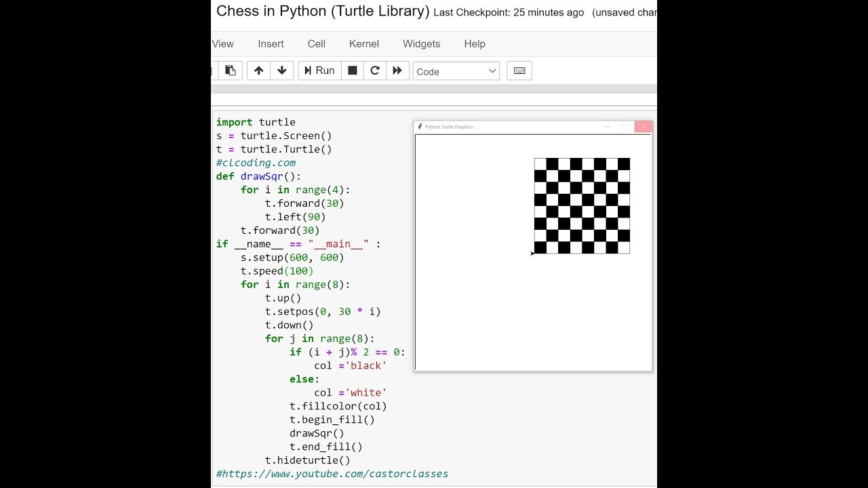This screenshot has height=488, width=868.
Task: Close the Python Turtle Graphics window
Action: click(x=644, y=127)
